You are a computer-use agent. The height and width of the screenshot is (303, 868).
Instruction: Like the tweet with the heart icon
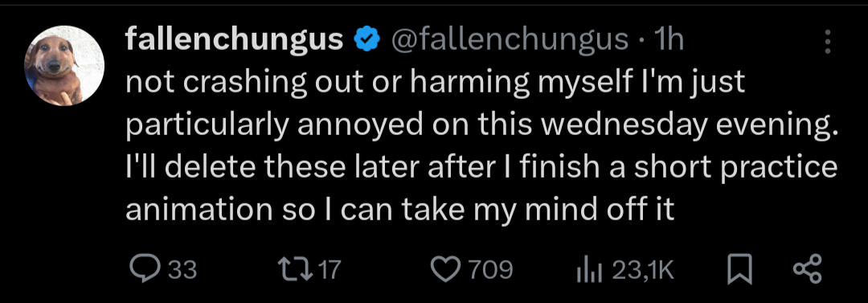click(x=446, y=270)
